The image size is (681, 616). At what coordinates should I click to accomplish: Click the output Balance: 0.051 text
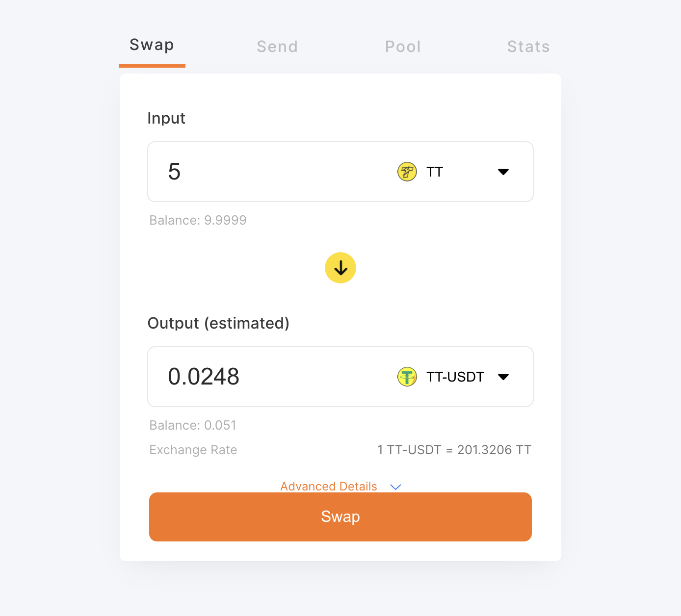click(x=193, y=425)
